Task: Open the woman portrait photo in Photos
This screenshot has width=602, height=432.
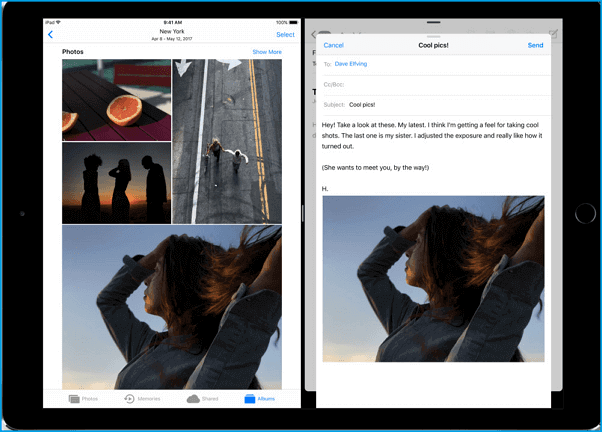Action: (x=172, y=307)
